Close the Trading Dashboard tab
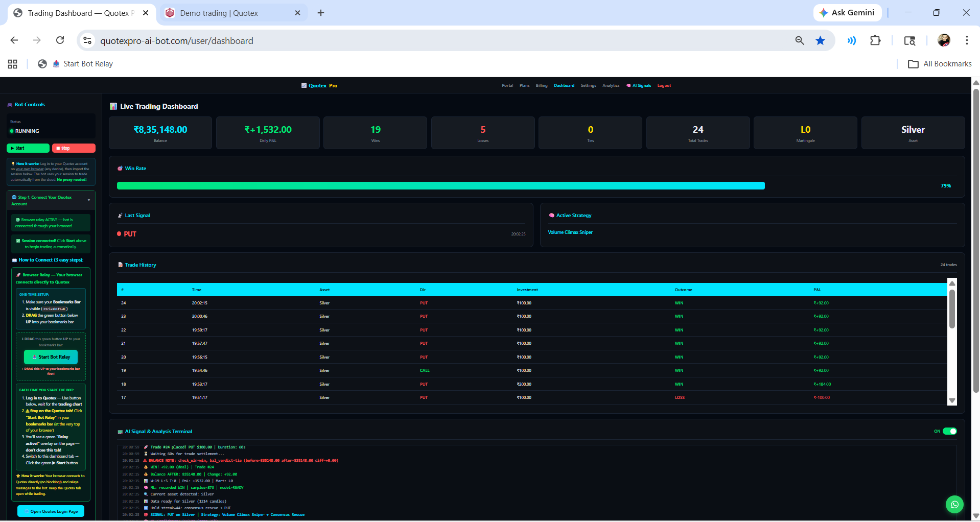The height and width of the screenshot is (522, 980). pos(146,13)
